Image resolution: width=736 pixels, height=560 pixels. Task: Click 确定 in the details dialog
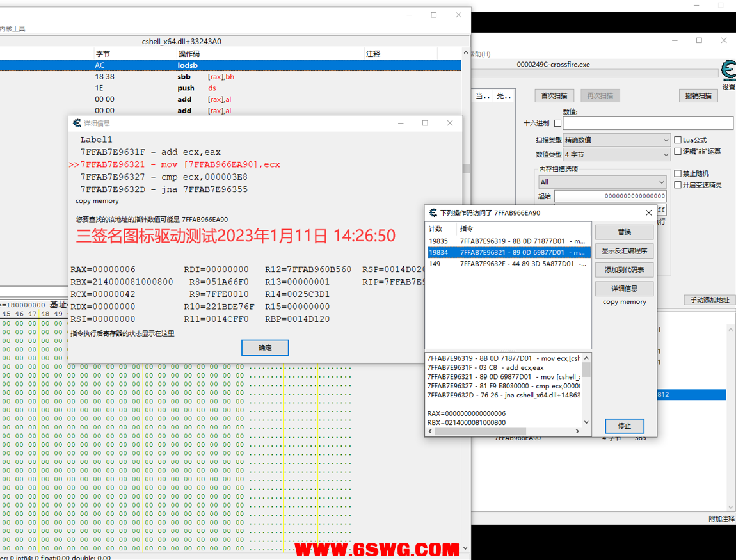tap(265, 348)
